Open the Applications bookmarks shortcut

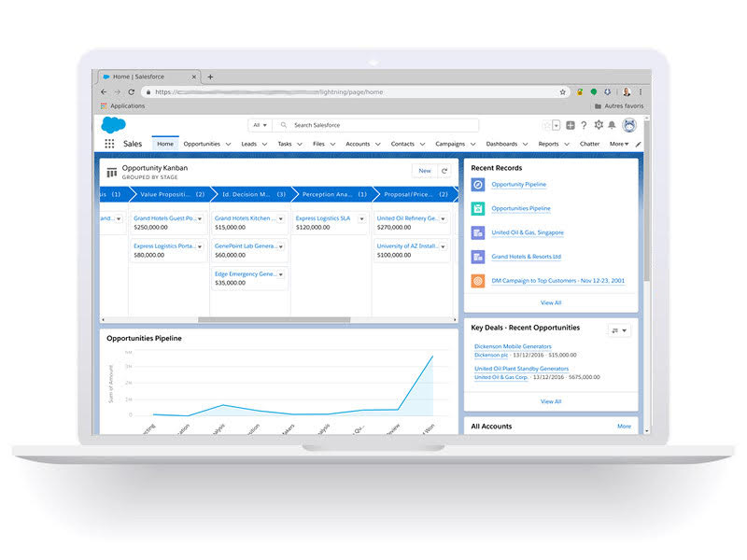tap(123, 105)
